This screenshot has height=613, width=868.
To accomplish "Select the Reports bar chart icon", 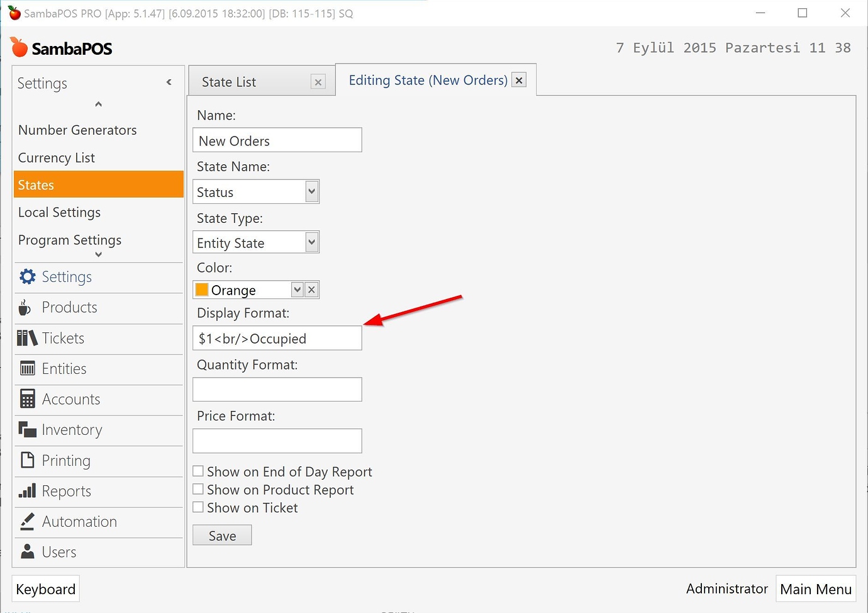I will [28, 491].
